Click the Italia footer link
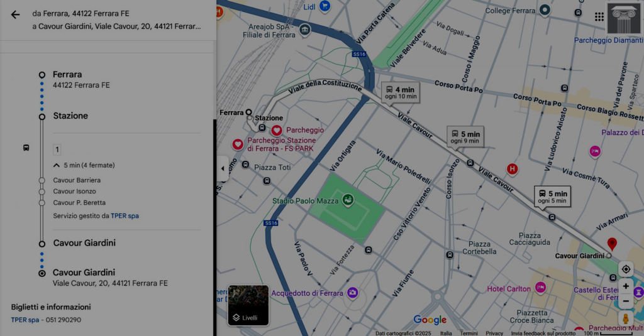The image size is (644, 336). pos(446,333)
